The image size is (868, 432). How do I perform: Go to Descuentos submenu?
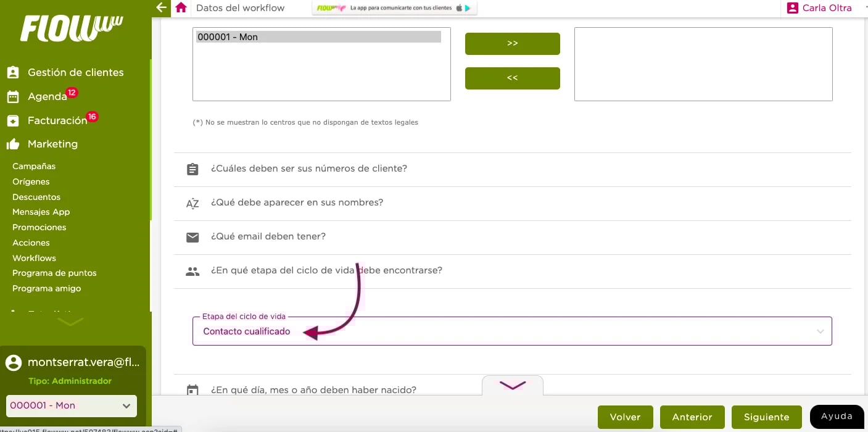36,197
